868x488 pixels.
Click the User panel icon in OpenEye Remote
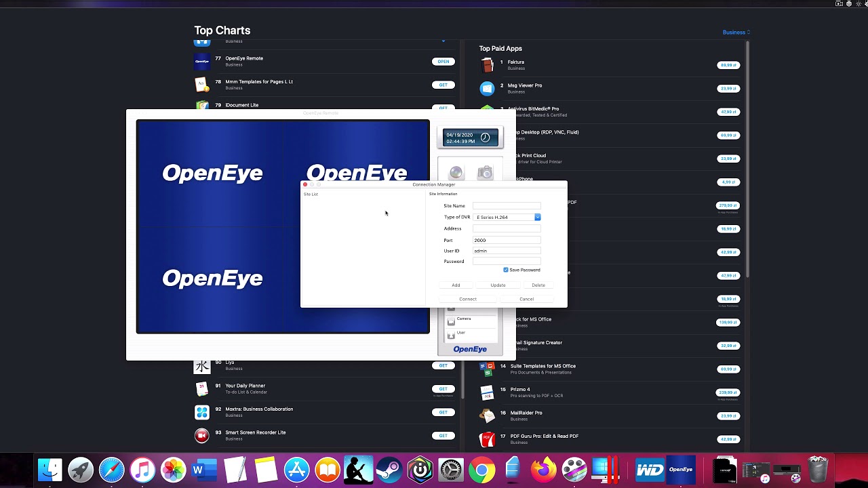pyautogui.click(x=451, y=335)
